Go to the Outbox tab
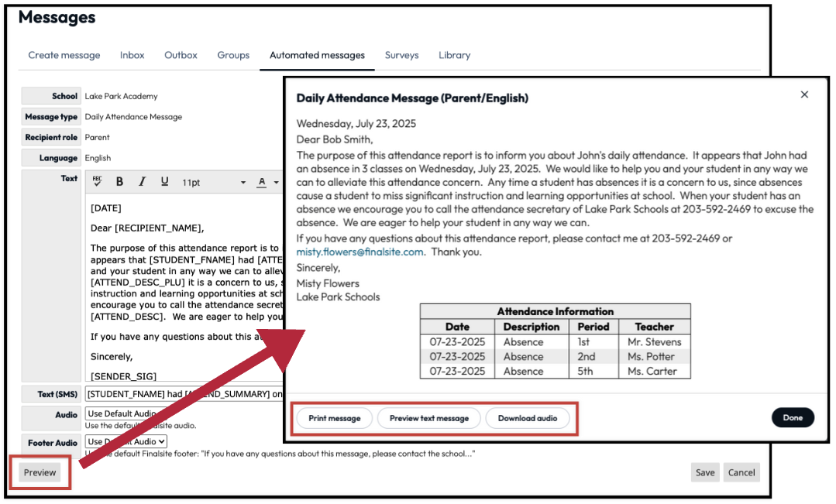 point(181,55)
